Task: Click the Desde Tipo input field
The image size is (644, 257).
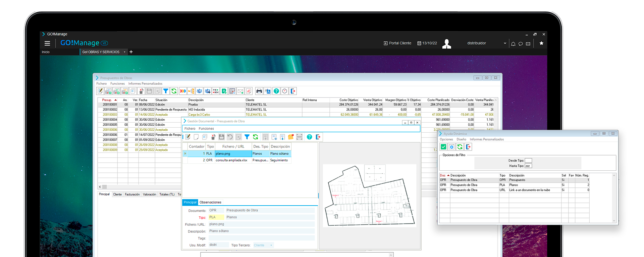Action: pyautogui.click(x=528, y=161)
